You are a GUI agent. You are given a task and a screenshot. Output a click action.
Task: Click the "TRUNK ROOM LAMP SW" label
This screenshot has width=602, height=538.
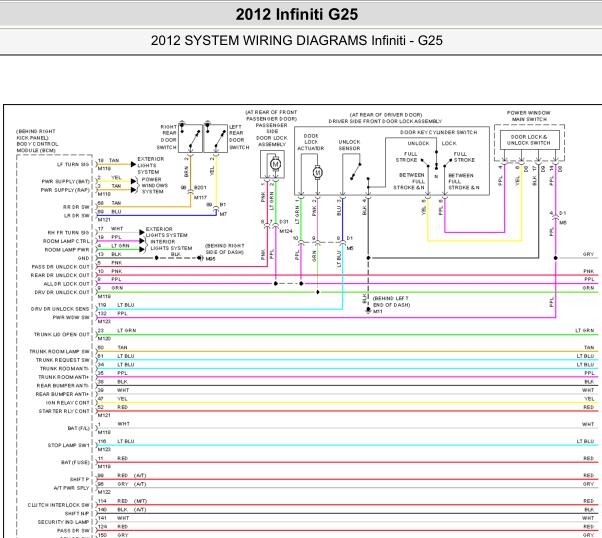[60, 351]
